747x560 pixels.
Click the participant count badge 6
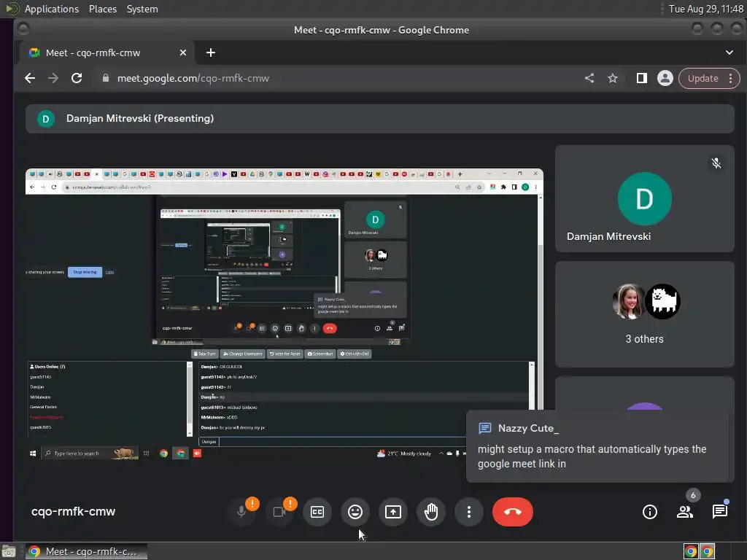pyautogui.click(x=693, y=495)
